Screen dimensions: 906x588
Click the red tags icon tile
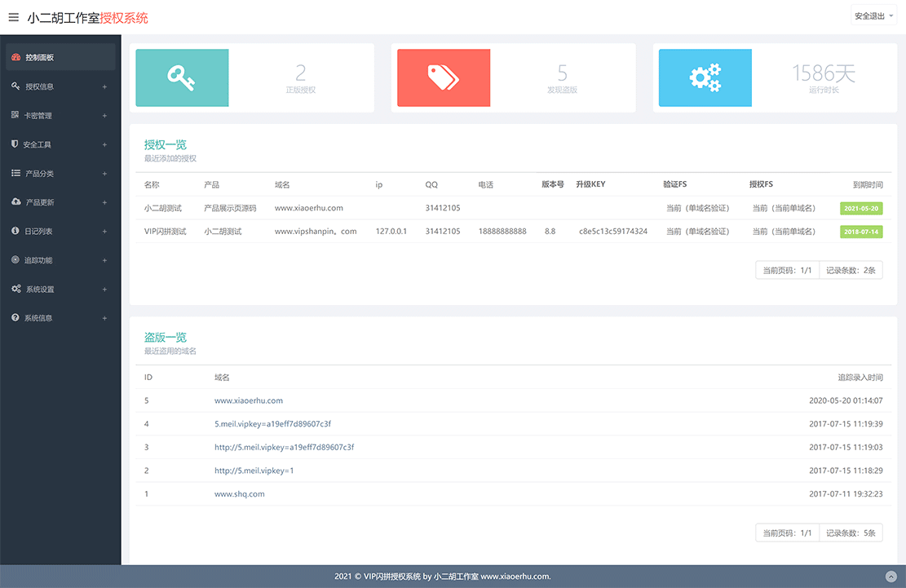click(444, 77)
